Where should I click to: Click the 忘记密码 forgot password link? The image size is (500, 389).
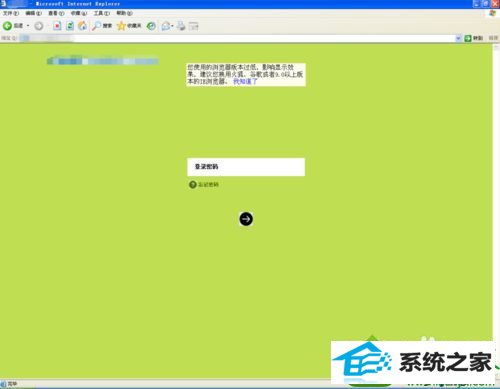tap(209, 184)
